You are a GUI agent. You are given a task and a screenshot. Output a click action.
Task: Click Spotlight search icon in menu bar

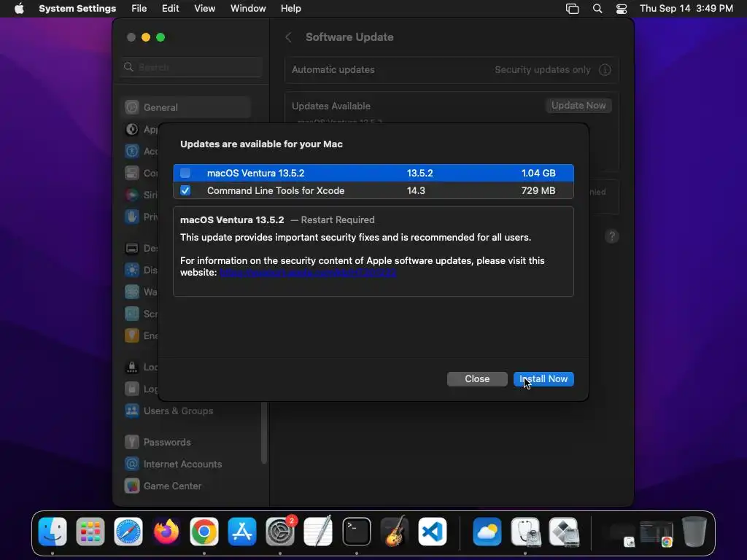(x=597, y=9)
